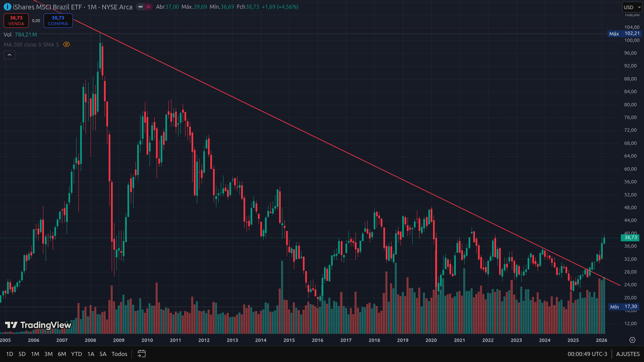Click the blue info icon beside iShares title
Viewport: 644px width, 362px height.
(x=7, y=7)
